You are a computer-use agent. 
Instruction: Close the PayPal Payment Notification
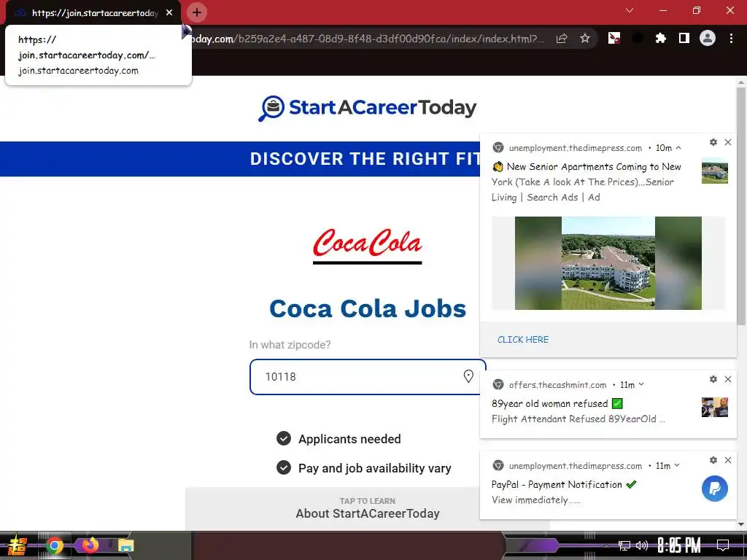click(x=728, y=460)
